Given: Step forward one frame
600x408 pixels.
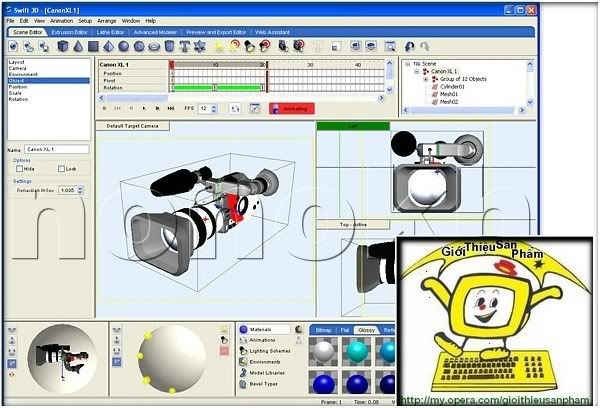Looking at the screenshot, I should (x=157, y=109).
